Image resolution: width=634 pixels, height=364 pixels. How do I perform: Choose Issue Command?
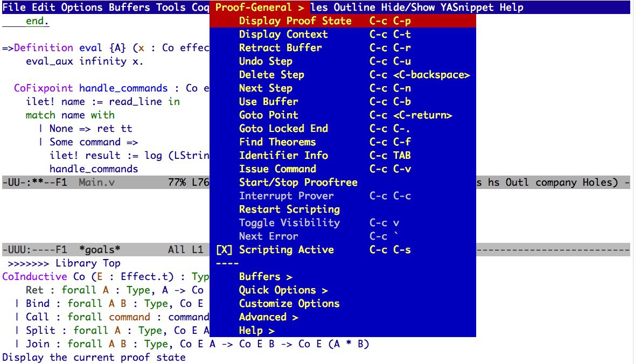pyautogui.click(x=343, y=169)
